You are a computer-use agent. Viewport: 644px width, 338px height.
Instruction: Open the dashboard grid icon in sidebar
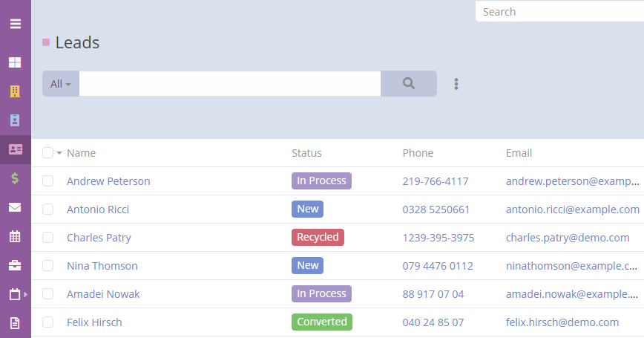pyautogui.click(x=15, y=62)
